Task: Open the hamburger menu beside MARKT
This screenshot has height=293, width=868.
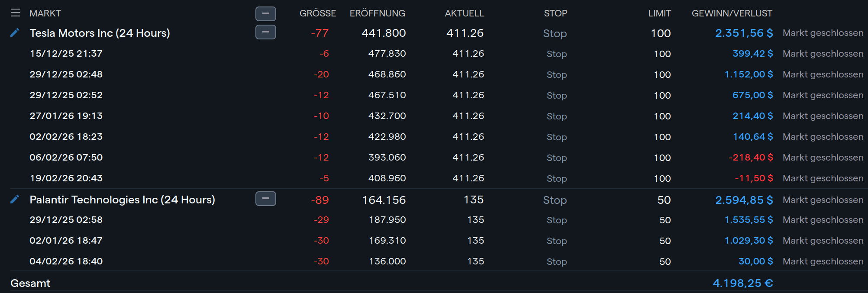Action: [16, 13]
